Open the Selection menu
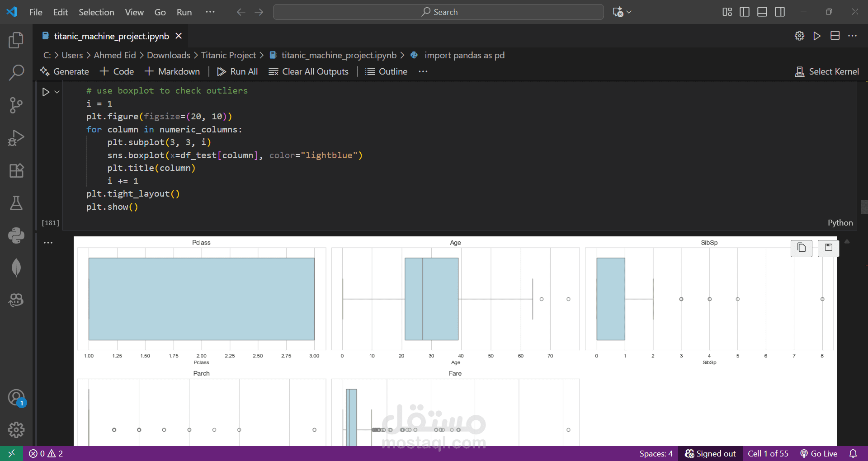The width and height of the screenshot is (868, 461). point(96,12)
